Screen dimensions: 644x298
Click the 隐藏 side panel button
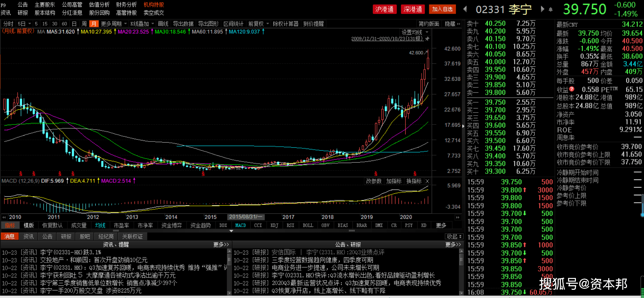coord(453,24)
